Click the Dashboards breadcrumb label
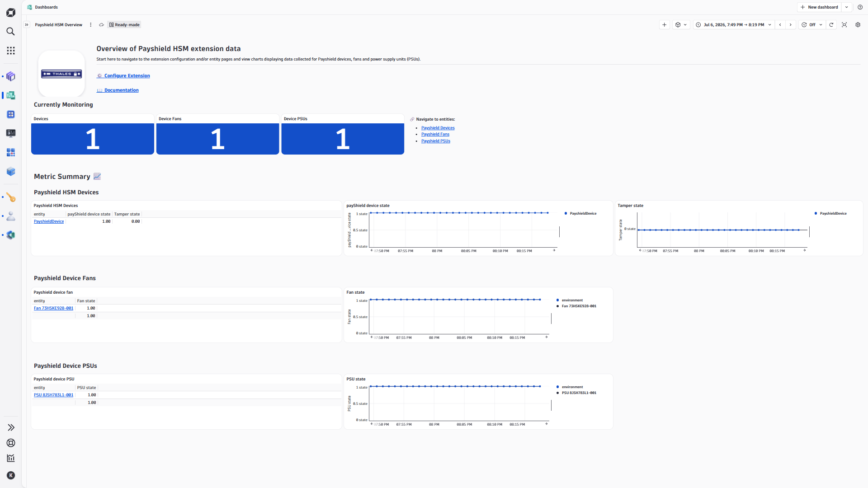Screen dimensions: 868x488 pyautogui.click(x=46, y=7)
